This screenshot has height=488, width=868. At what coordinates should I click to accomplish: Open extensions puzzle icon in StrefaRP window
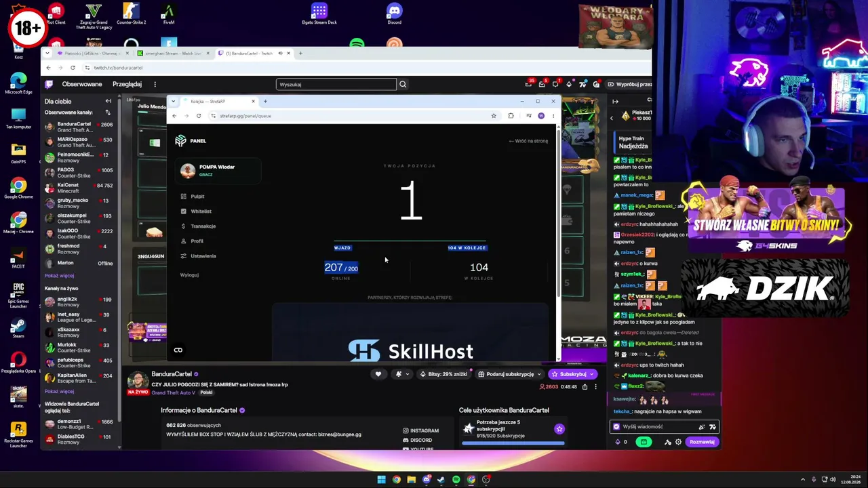coord(511,116)
